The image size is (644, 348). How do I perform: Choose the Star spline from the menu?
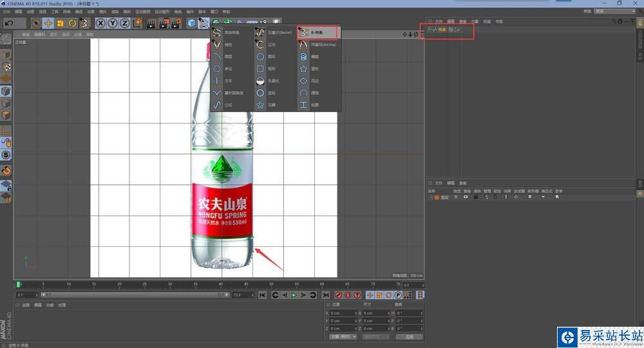pos(315,68)
